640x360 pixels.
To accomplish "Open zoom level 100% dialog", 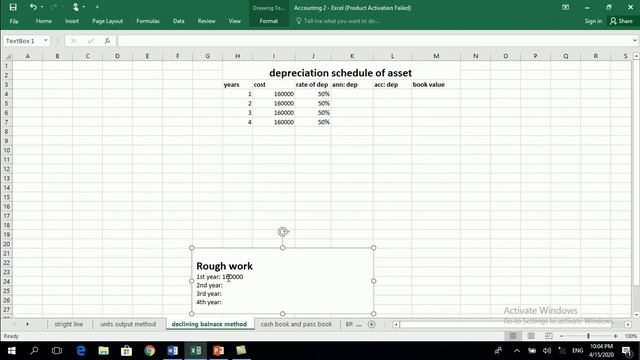I will click(631, 336).
